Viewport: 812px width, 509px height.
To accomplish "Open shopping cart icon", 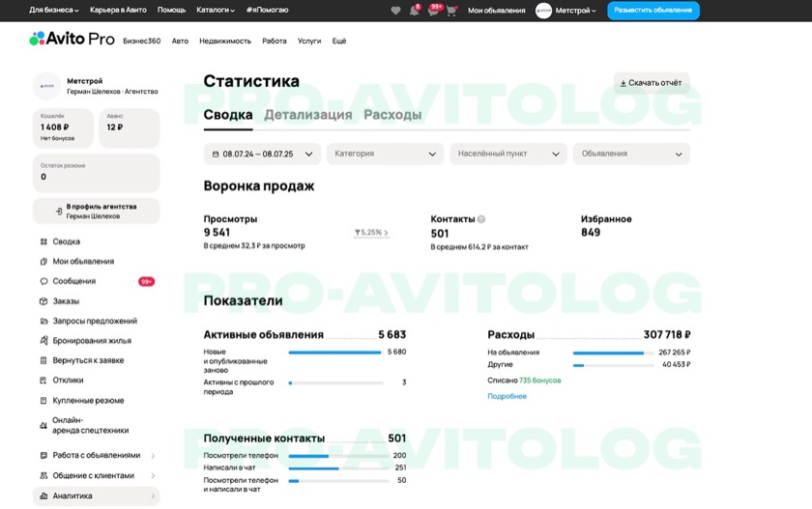I will click(451, 11).
